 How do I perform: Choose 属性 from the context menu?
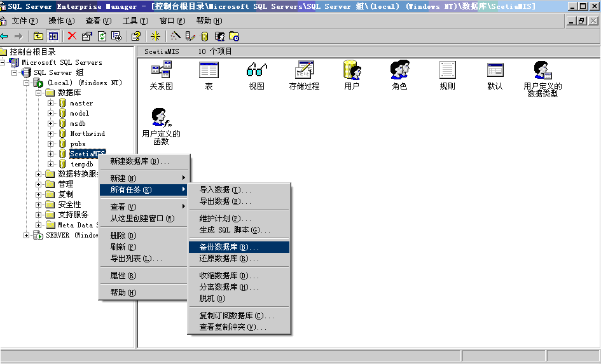123,276
